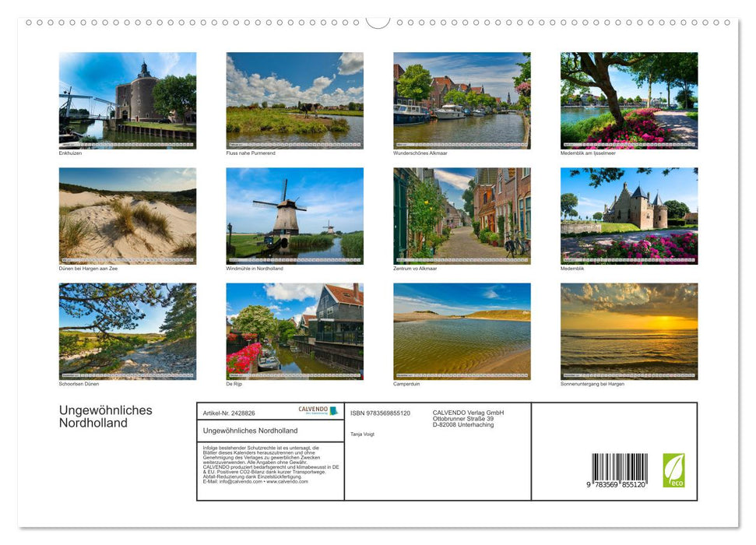The height and width of the screenshot is (545, 756).
Task: Open the Fluss nahe Purmerend photo
Action: 294,100
